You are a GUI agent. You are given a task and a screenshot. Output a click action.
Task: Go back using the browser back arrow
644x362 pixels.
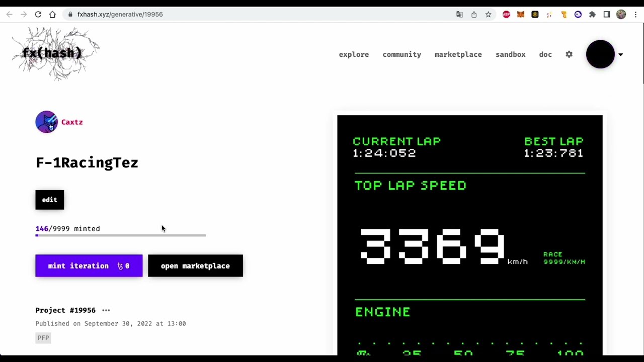pos(10,15)
